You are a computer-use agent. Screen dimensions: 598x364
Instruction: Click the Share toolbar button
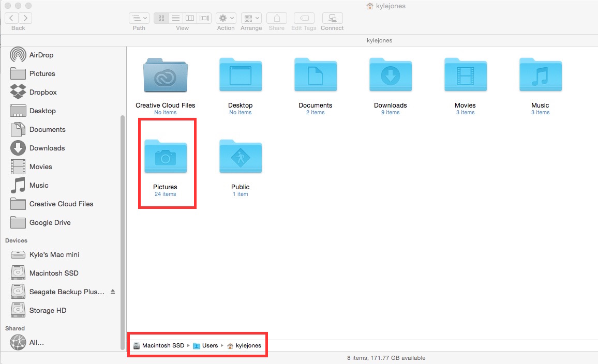(x=277, y=18)
